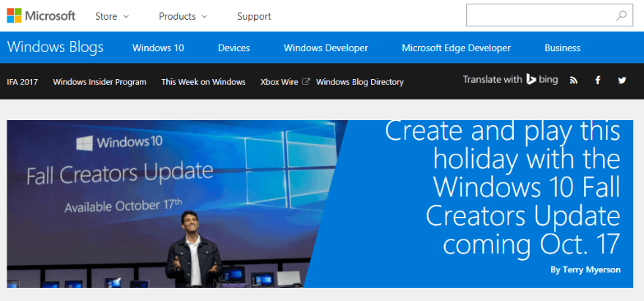
Task: Open Windows Insider Program link
Action: click(100, 82)
